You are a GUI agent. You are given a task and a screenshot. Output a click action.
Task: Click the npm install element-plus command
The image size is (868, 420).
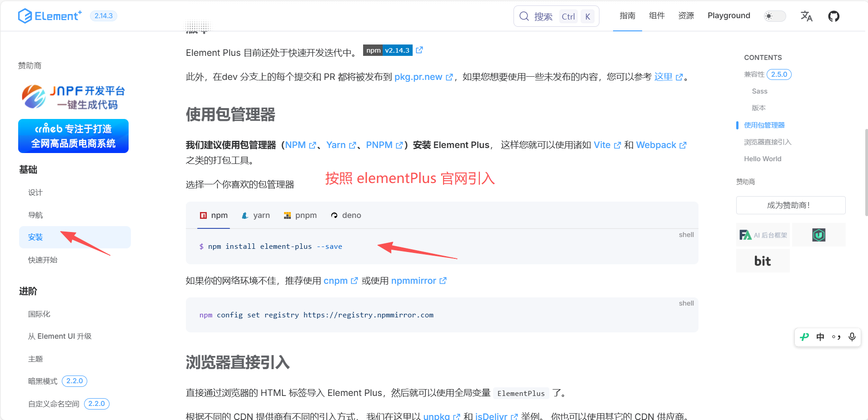tap(271, 247)
